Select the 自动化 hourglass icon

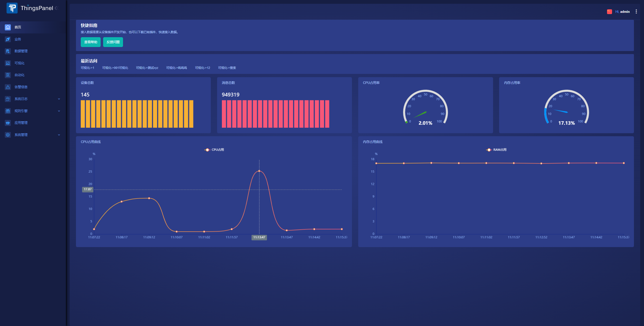pos(8,75)
